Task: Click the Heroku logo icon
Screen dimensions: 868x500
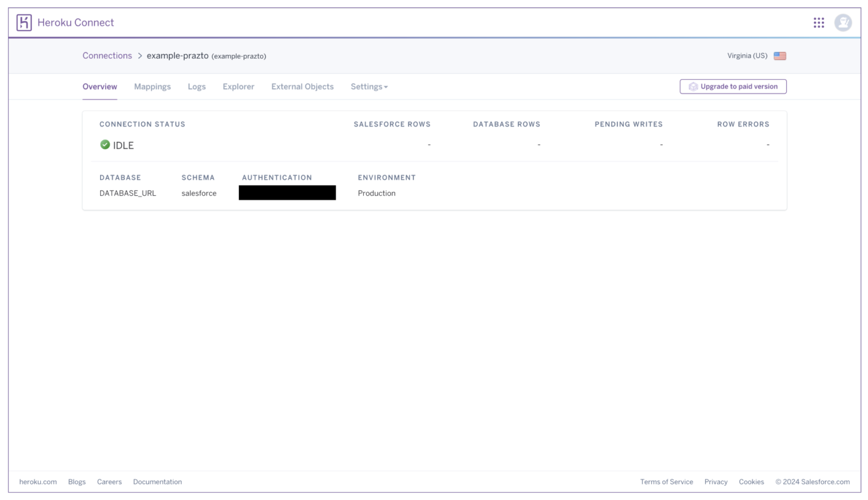Action: [24, 22]
